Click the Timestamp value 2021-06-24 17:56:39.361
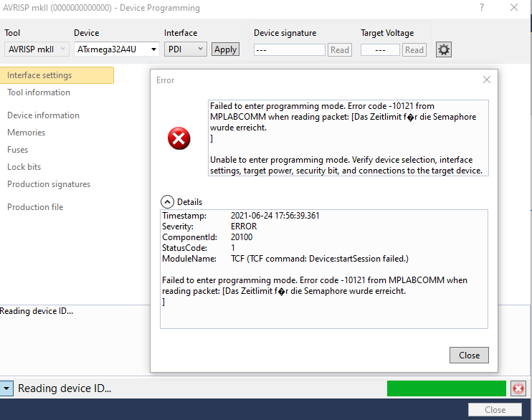The width and height of the screenshot is (532, 420). [x=275, y=216]
